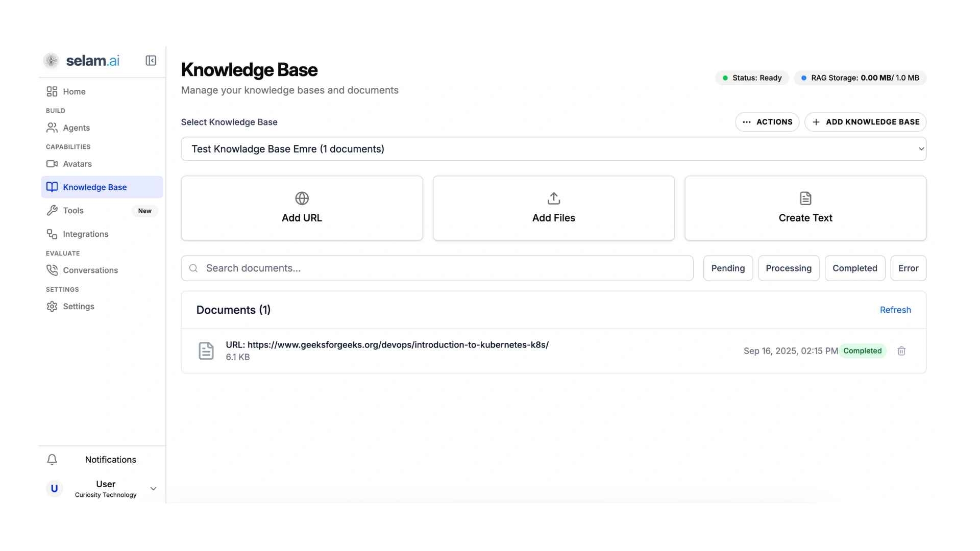Click the selam.ai logo
Image resolution: width=980 pixels, height=551 pixels.
(x=82, y=60)
